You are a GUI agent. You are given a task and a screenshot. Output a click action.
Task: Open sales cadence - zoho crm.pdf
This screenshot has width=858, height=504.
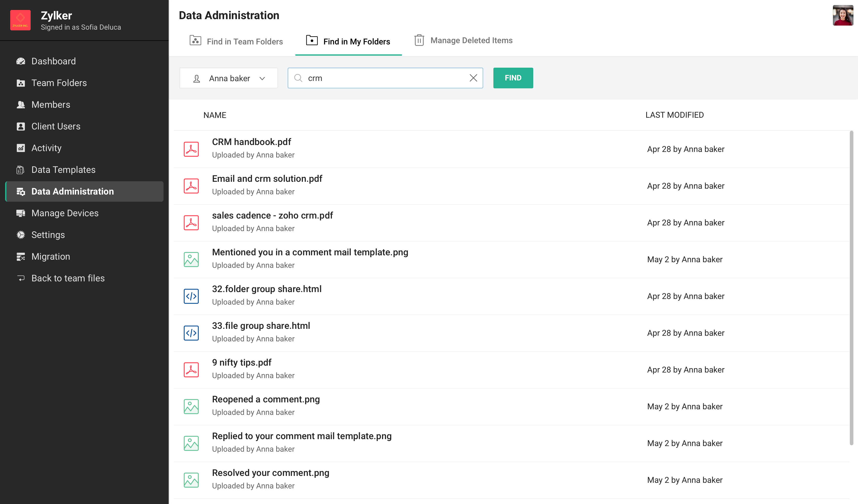[272, 215]
